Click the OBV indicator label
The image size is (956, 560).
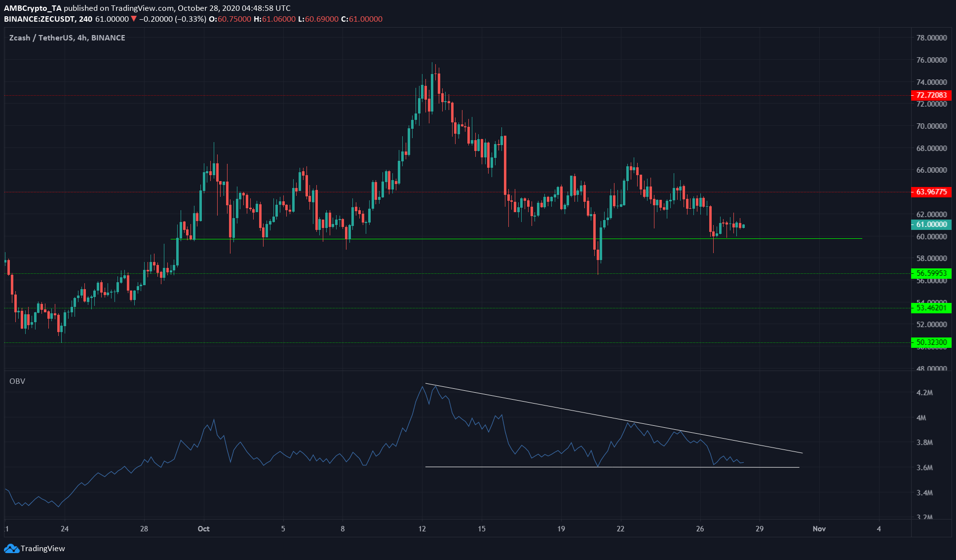(17, 381)
